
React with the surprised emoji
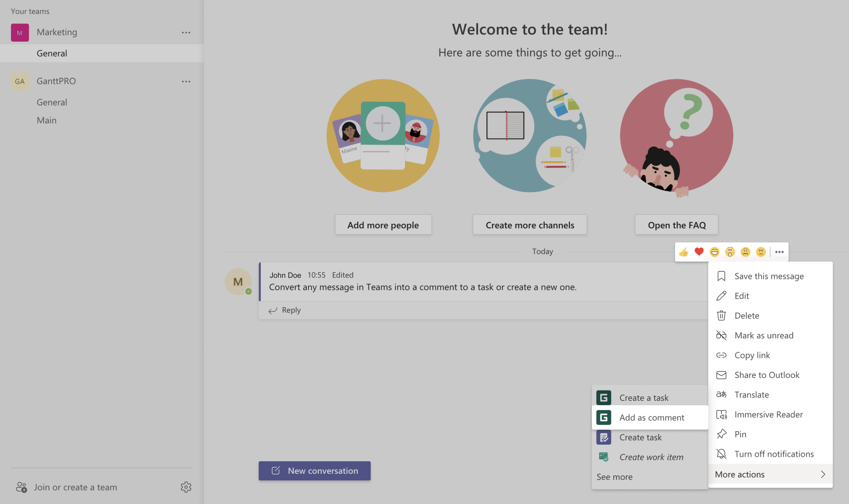pyautogui.click(x=730, y=252)
